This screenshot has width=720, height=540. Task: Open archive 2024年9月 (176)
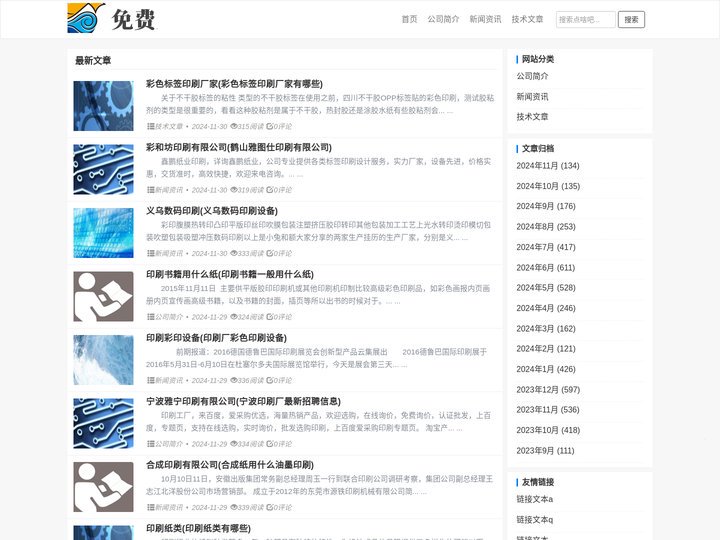tap(546, 206)
